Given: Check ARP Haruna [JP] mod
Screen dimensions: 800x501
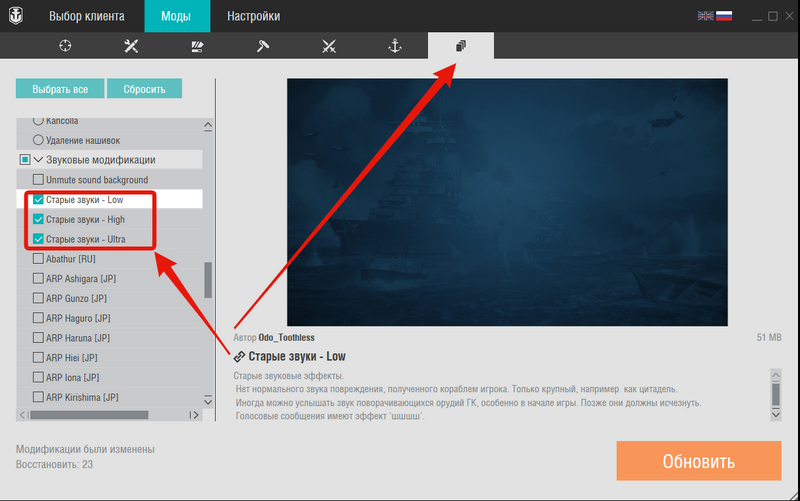Looking at the screenshot, I should coord(38,338).
